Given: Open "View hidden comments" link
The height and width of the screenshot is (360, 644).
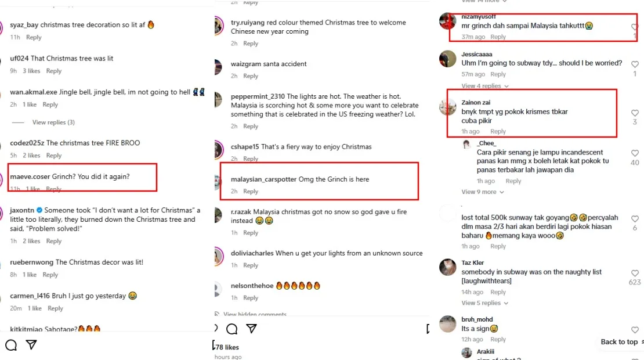Looking at the screenshot, I should click(x=255, y=315).
